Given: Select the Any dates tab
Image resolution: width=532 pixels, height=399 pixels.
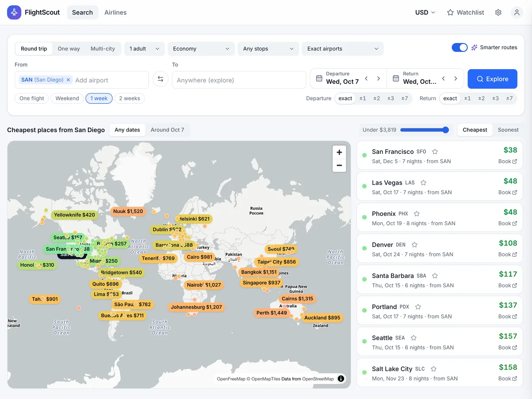Looking at the screenshot, I should coord(127,130).
